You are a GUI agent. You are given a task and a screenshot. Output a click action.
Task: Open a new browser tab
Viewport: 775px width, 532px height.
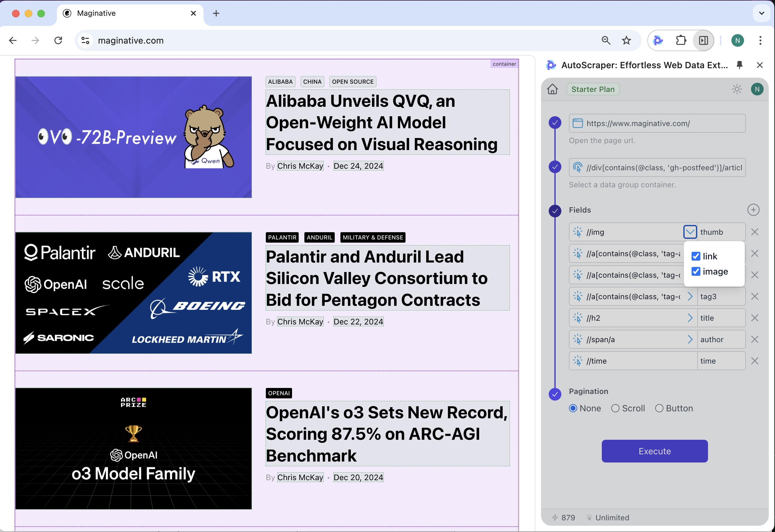coord(216,13)
